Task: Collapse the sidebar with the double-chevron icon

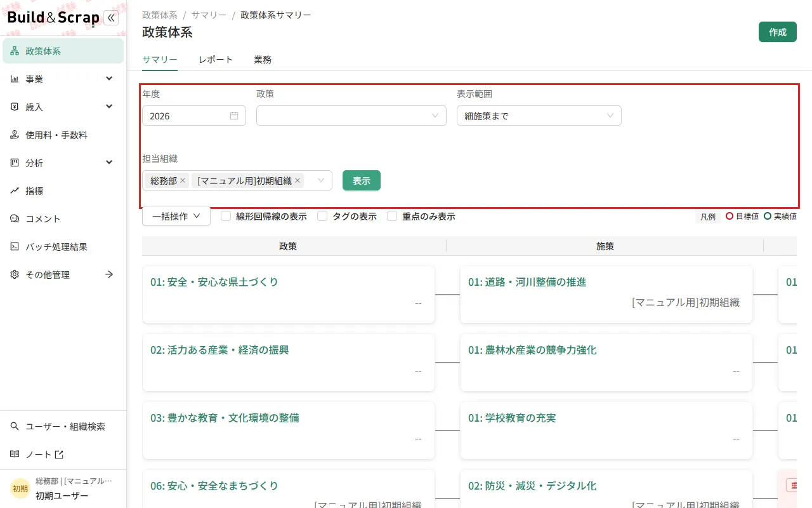Action: click(111, 18)
